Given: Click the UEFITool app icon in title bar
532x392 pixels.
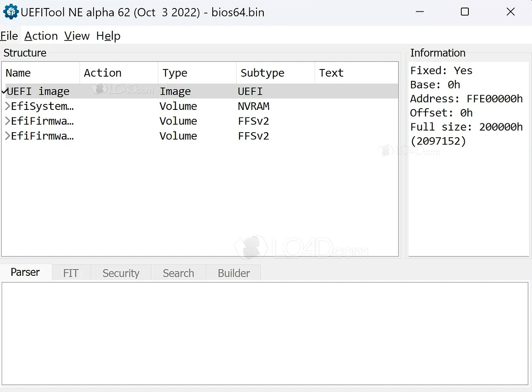Looking at the screenshot, I should [x=11, y=12].
